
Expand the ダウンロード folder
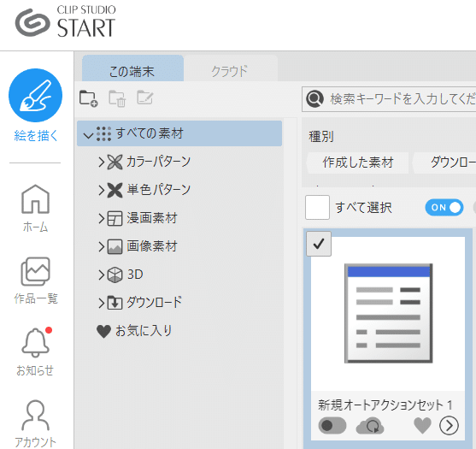[101, 303]
